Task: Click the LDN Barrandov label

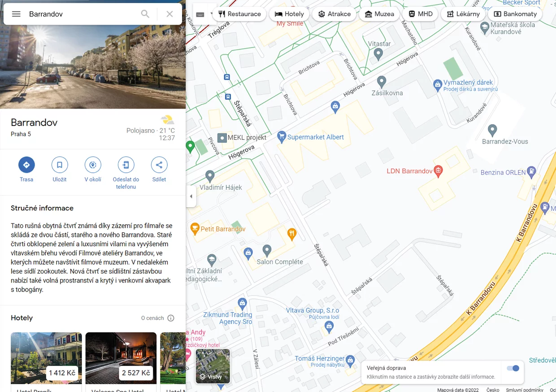Action: 410,171
